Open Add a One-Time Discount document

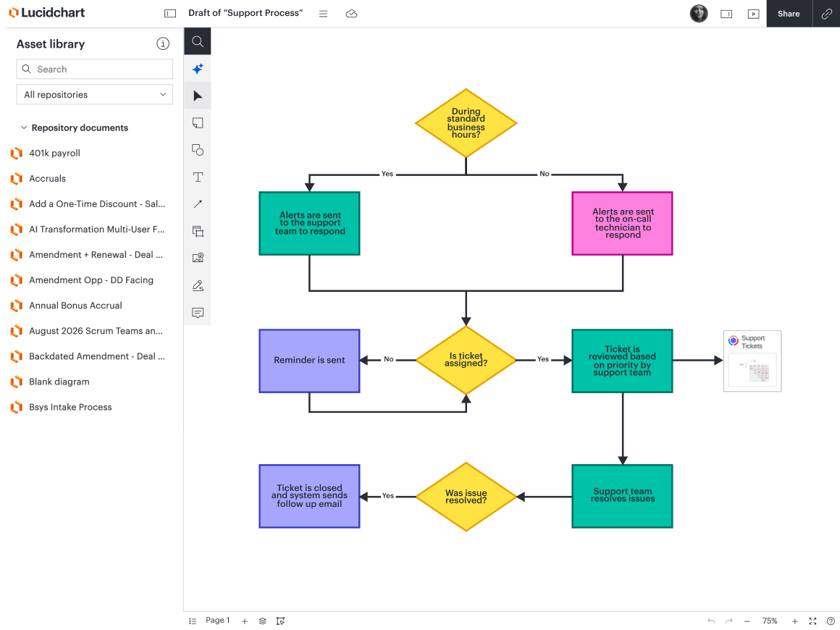[96, 204]
